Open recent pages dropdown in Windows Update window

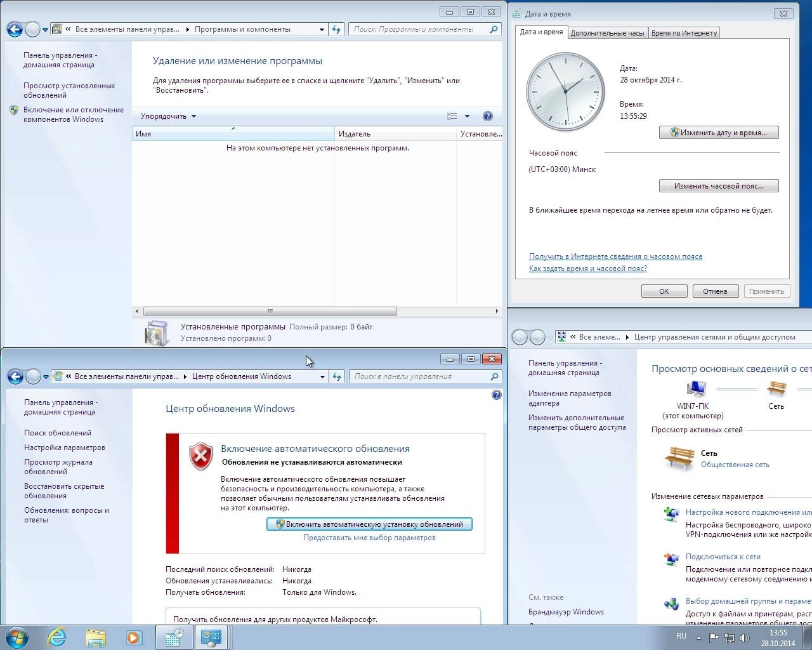(46, 377)
